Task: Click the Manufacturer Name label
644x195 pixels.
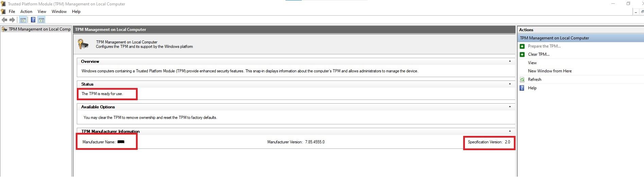Action: point(99,142)
